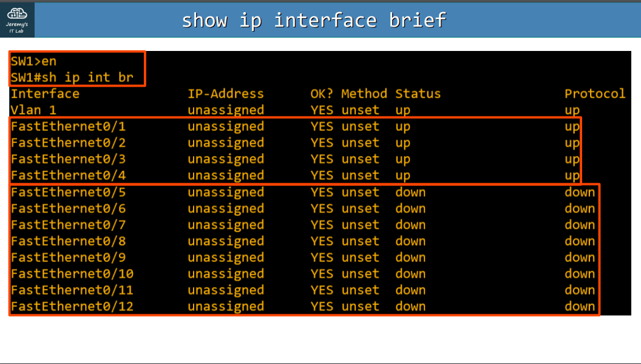Click the "down" status of FastEthernet0/6
The width and height of the screenshot is (641, 364).
coord(410,209)
